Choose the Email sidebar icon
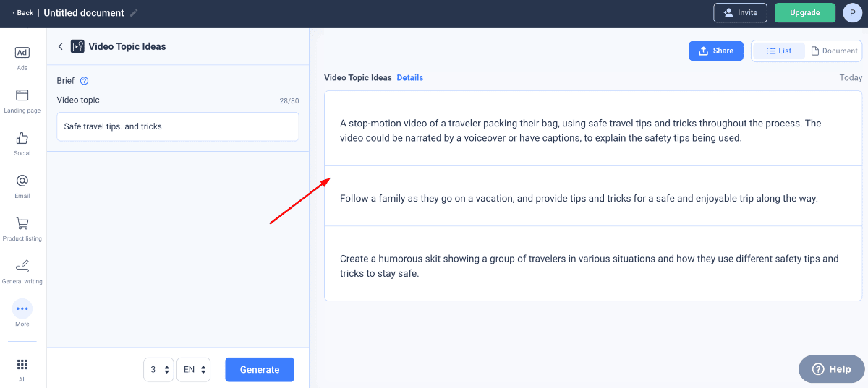The height and width of the screenshot is (388, 868). pyautogui.click(x=22, y=181)
